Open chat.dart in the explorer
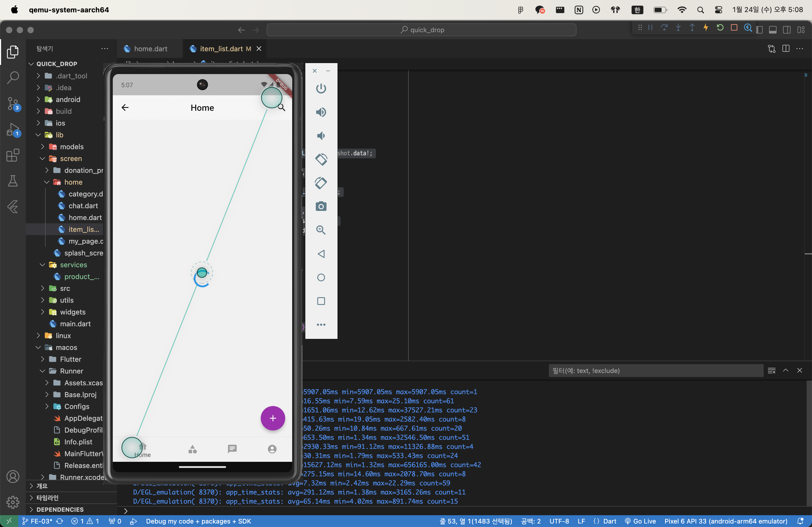 click(x=83, y=206)
